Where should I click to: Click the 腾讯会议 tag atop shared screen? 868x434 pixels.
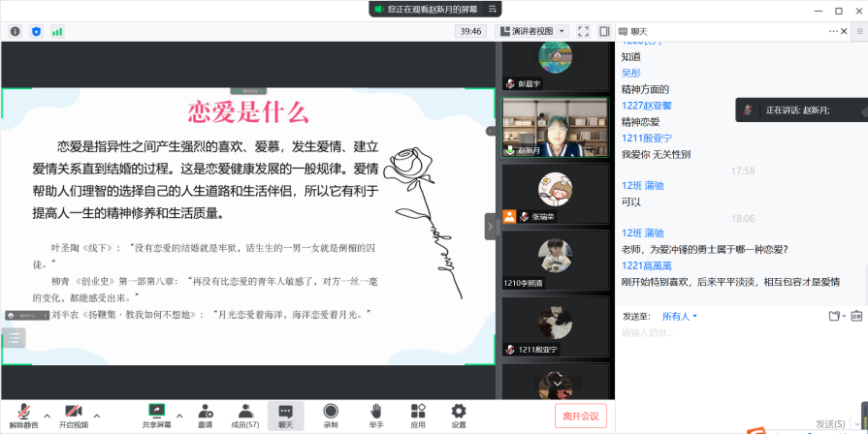(x=248, y=91)
